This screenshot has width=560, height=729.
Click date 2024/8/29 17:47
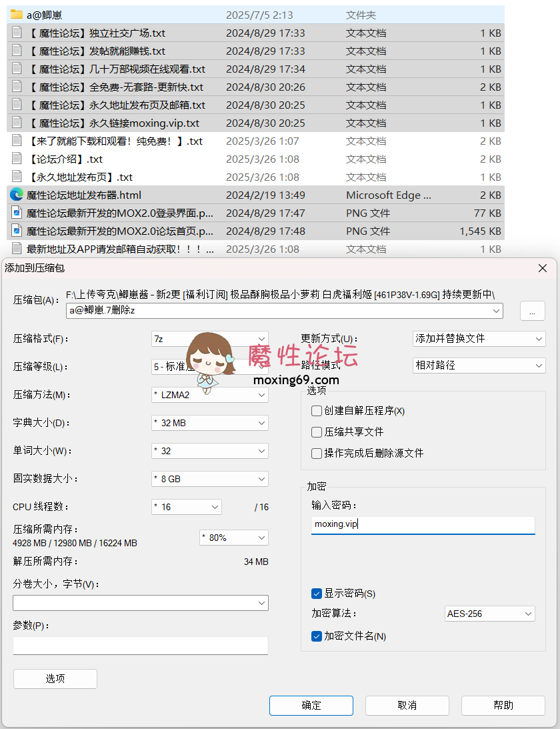click(x=265, y=213)
